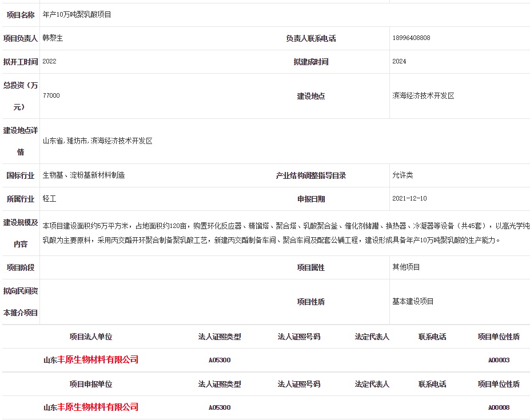
Task: Open company link under 项目申报单位
Action: pos(91,407)
